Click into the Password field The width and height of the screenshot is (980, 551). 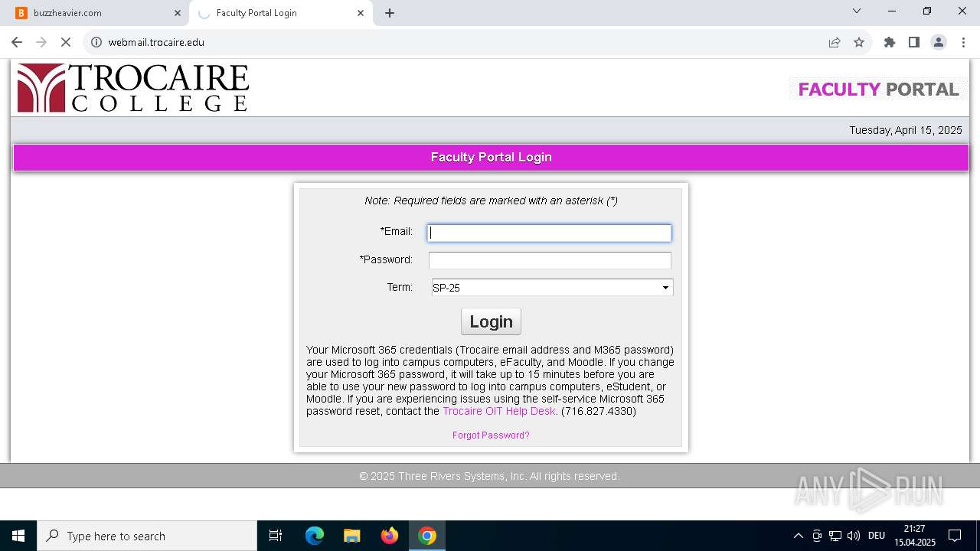coord(550,260)
